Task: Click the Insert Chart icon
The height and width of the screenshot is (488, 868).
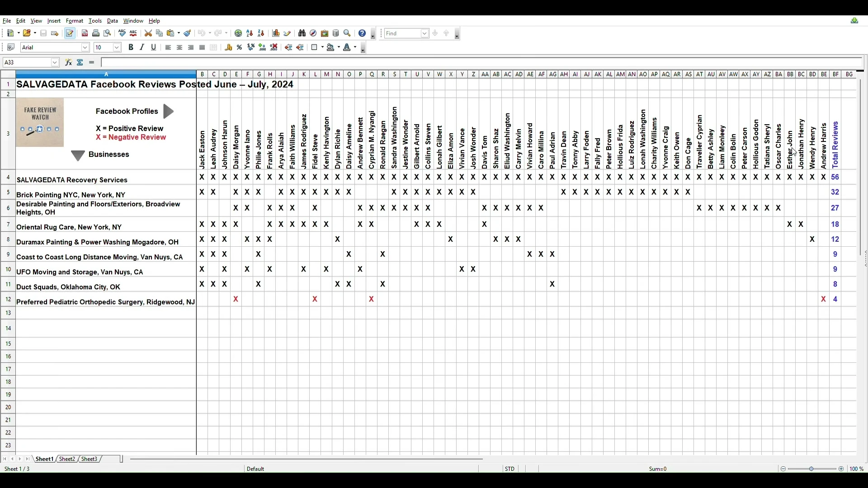Action: (276, 33)
